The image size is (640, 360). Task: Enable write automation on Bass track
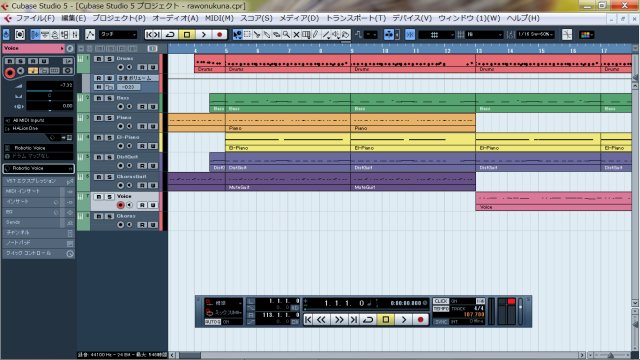153,107
